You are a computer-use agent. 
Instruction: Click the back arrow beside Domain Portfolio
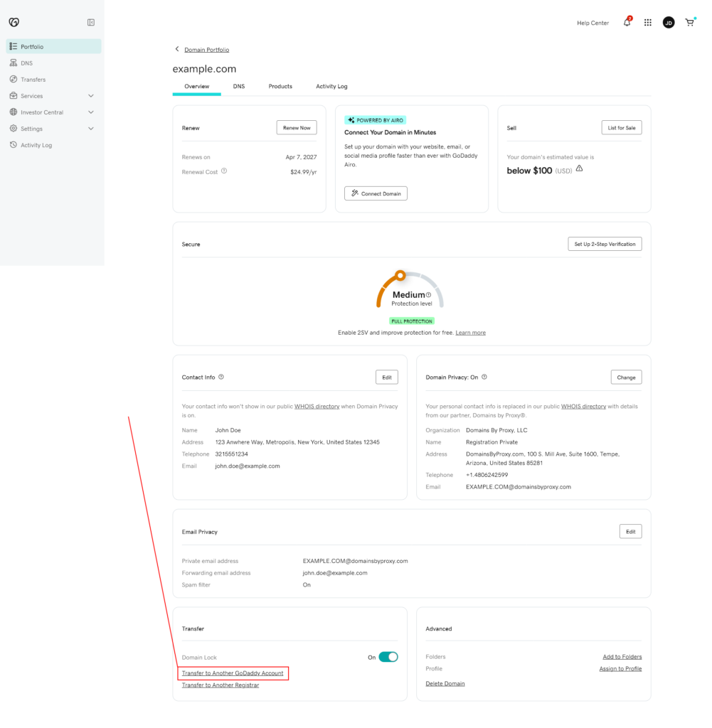click(x=176, y=49)
